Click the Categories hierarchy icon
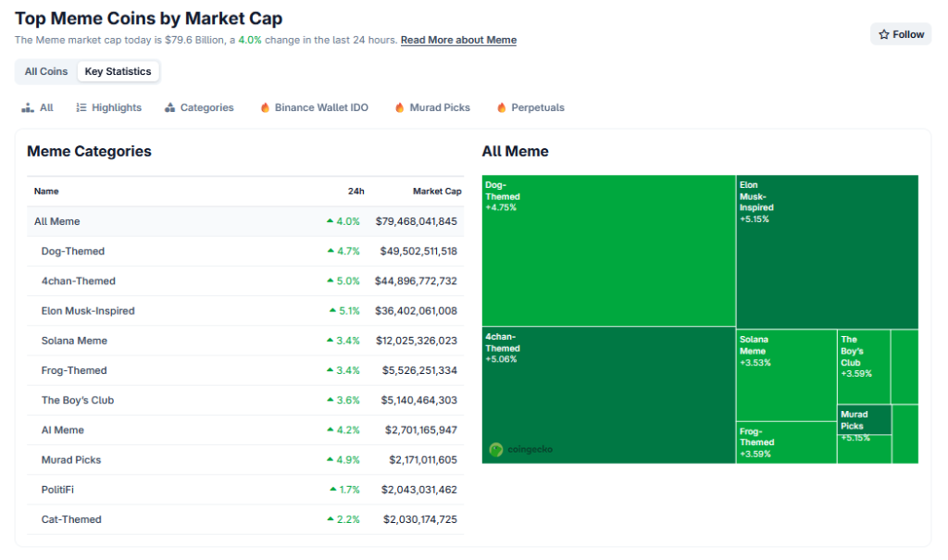 point(169,108)
